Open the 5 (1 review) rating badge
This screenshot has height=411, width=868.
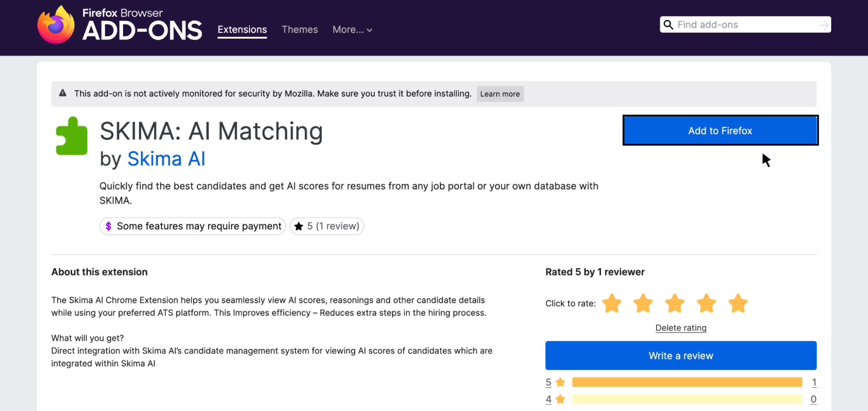[x=327, y=226]
